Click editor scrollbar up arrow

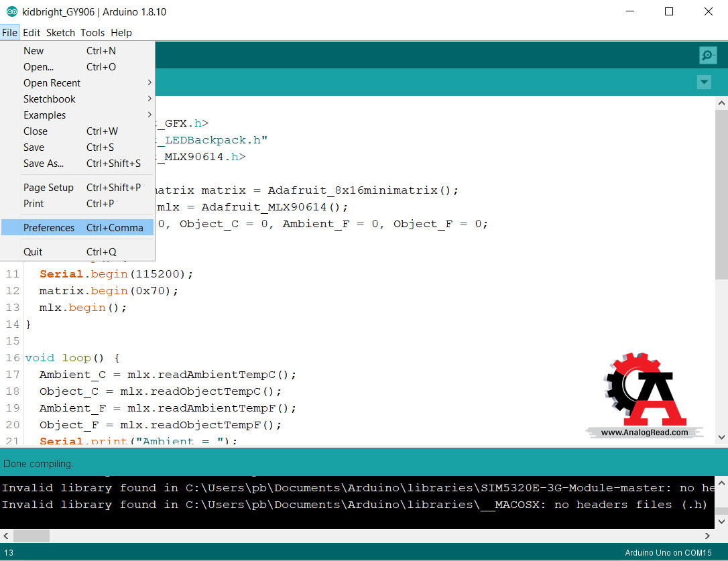(721, 103)
